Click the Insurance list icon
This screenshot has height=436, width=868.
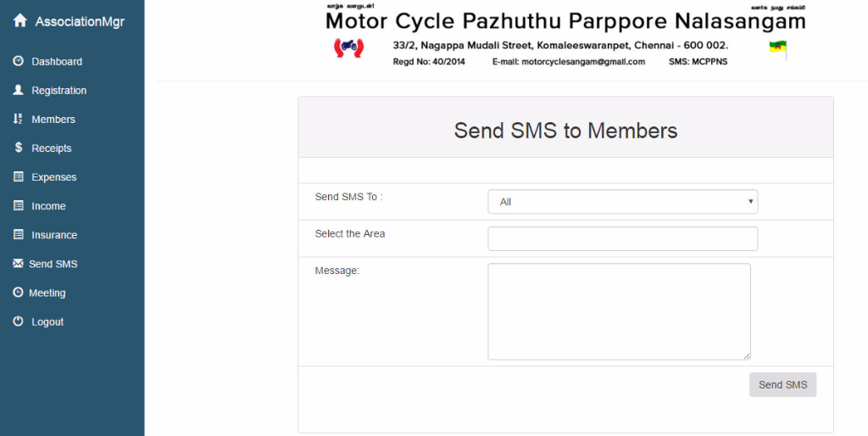19,234
